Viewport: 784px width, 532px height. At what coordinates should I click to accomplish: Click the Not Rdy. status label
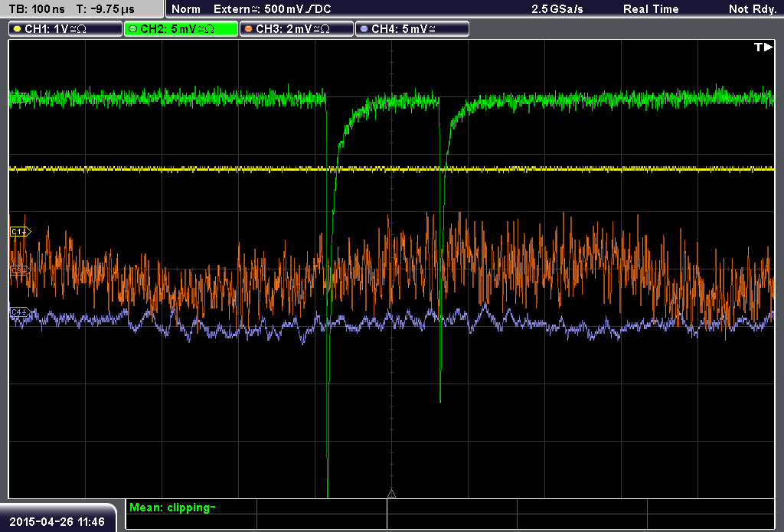(753, 9)
